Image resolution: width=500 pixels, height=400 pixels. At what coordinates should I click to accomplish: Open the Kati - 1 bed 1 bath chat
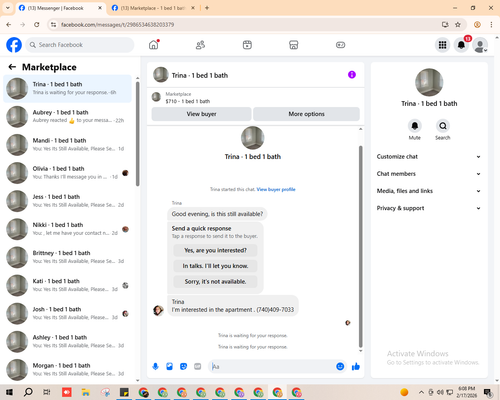(x=67, y=285)
